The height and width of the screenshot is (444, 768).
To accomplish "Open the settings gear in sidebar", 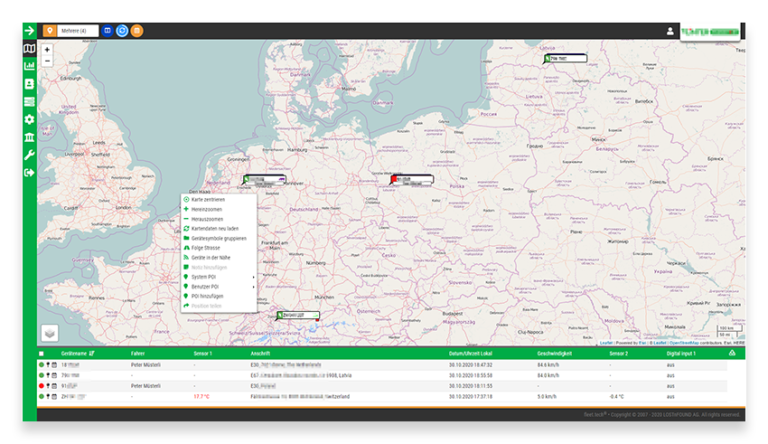I will [x=29, y=119].
